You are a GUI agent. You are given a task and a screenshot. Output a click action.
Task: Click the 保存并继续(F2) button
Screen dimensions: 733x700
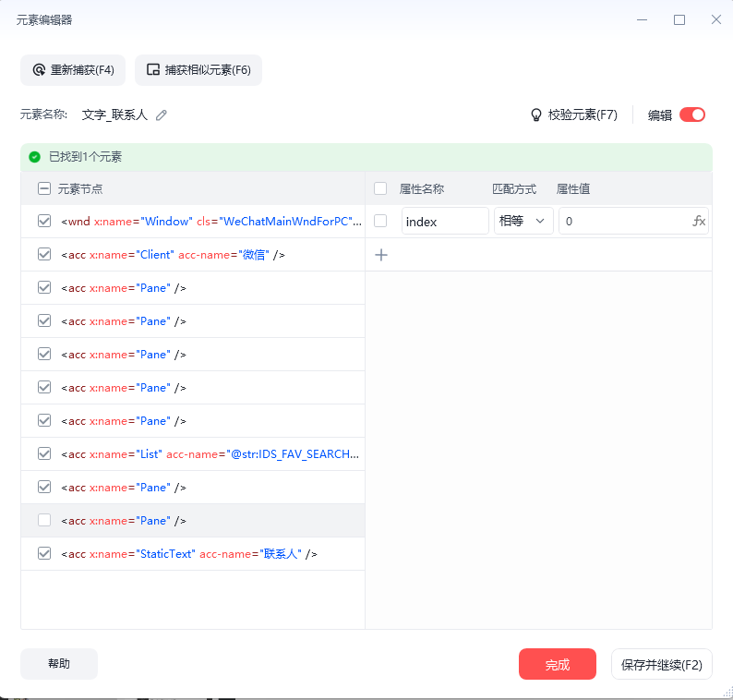pos(661,665)
